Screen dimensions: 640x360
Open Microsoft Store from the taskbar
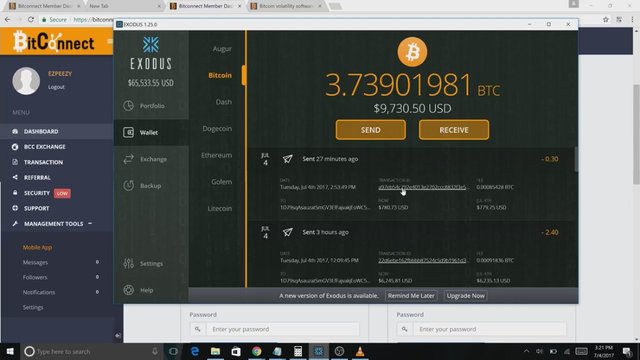(236, 351)
